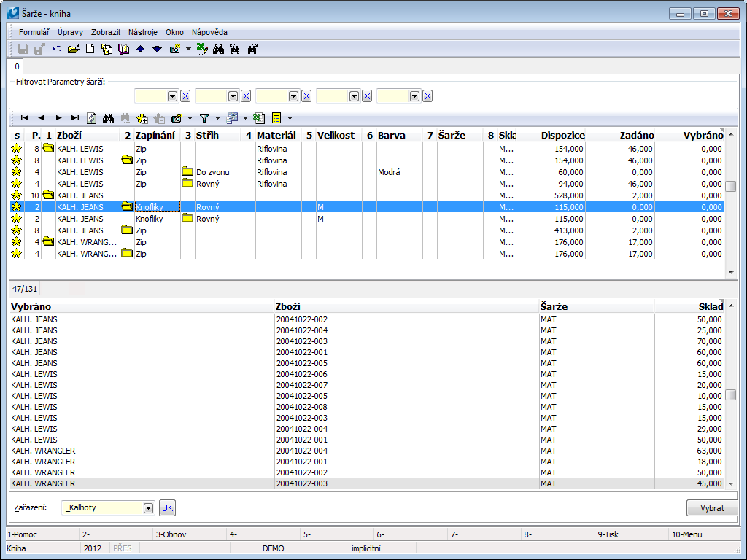Clear the first batch parameter filter with X
This screenshot has height=560, width=747.
pyautogui.click(x=185, y=96)
